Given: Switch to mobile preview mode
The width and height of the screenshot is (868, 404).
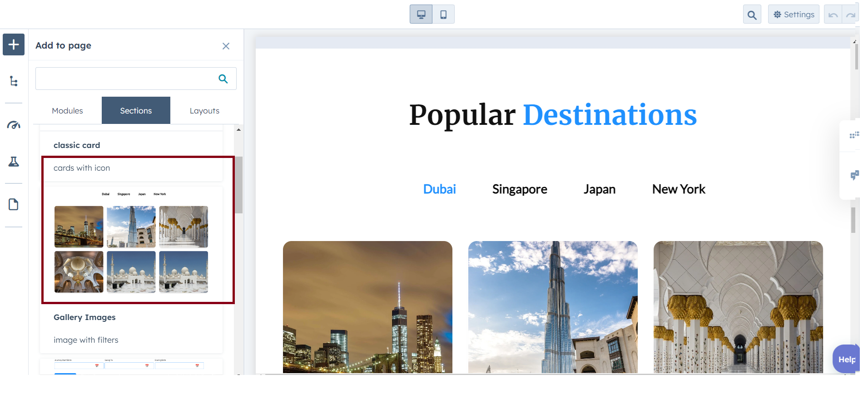Looking at the screenshot, I should (443, 15).
